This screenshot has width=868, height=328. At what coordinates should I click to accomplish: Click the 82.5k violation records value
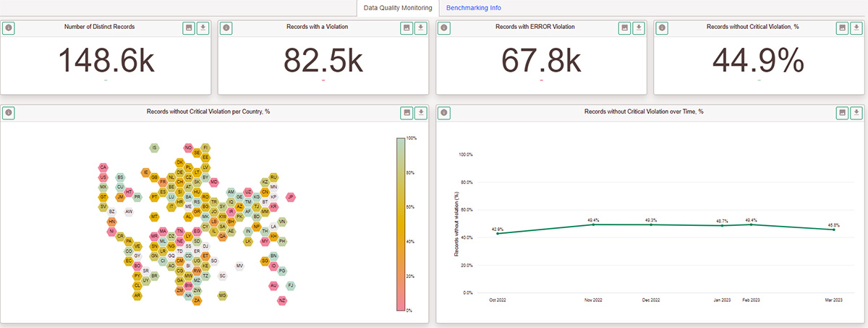(x=323, y=60)
